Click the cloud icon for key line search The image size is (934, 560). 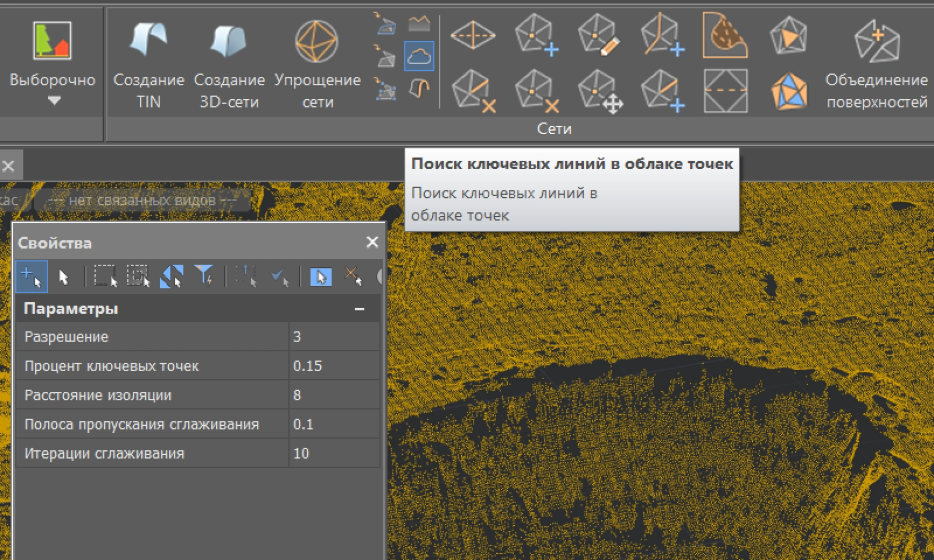419,56
